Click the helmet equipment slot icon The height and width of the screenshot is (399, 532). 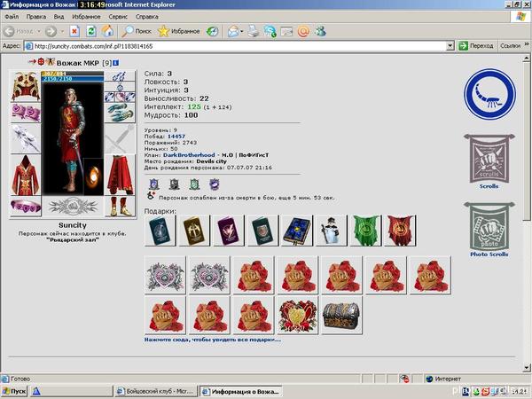tap(26, 87)
